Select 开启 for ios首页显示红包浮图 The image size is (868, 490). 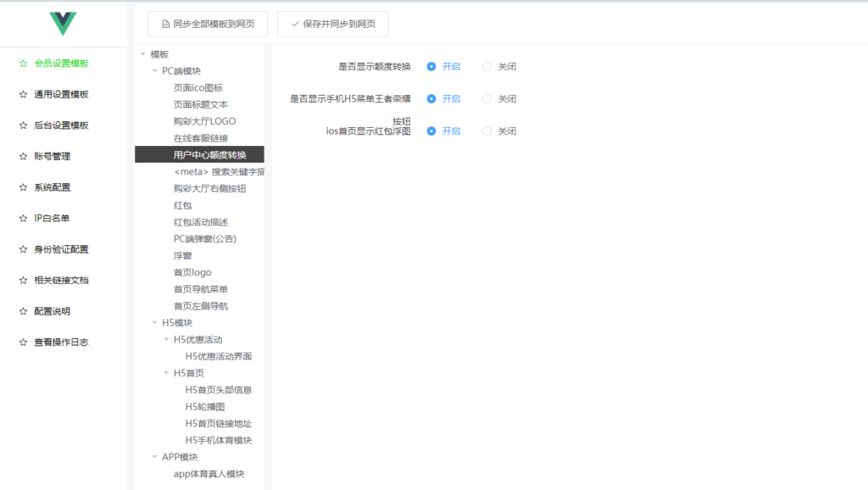431,131
